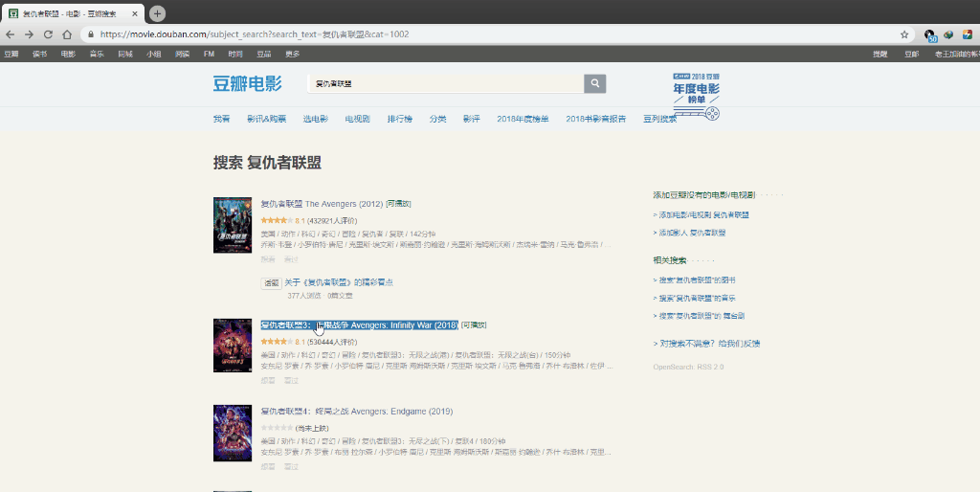Reload the page with the refresh icon
Screen dimensions: 980x492
point(48,34)
